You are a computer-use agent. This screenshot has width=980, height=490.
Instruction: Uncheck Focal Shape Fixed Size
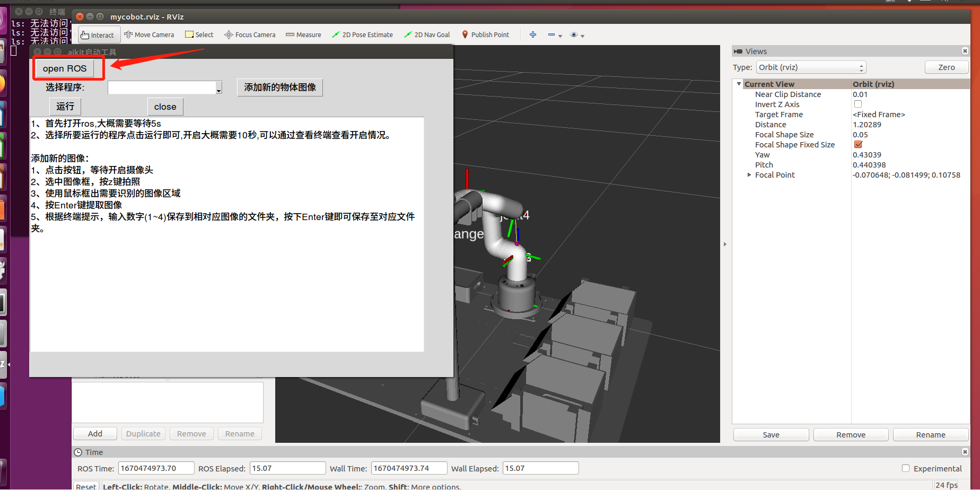coord(858,145)
